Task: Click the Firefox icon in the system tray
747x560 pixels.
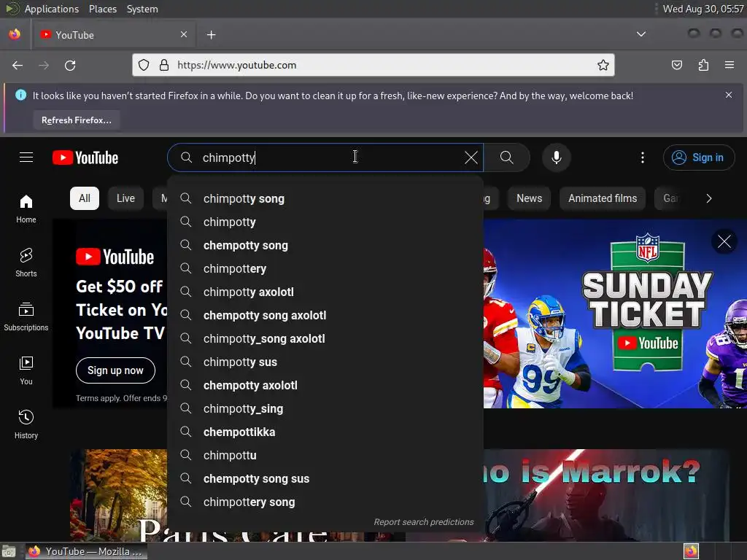Action: [x=691, y=551]
